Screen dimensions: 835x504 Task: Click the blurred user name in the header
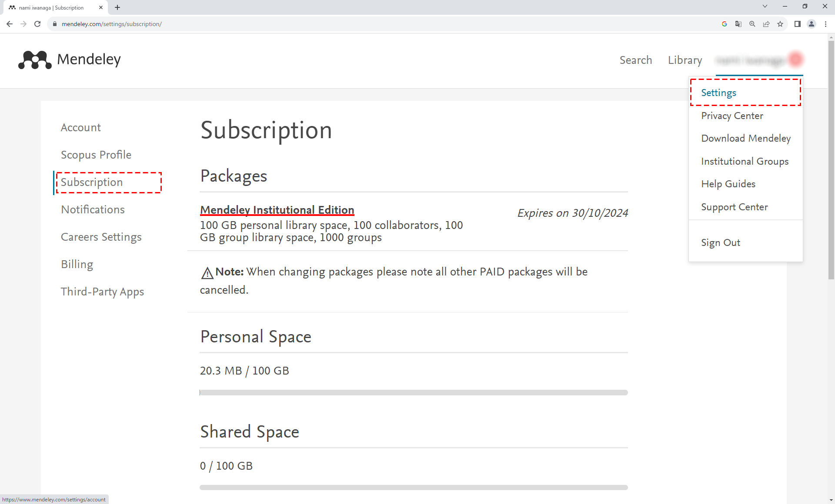[x=751, y=60]
